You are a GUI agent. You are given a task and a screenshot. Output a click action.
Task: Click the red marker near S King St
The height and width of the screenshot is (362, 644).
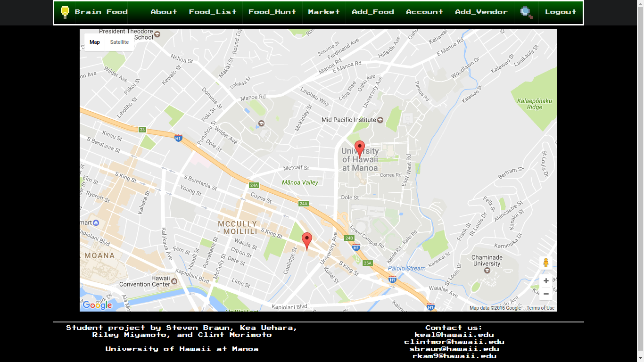pyautogui.click(x=307, y=241)
